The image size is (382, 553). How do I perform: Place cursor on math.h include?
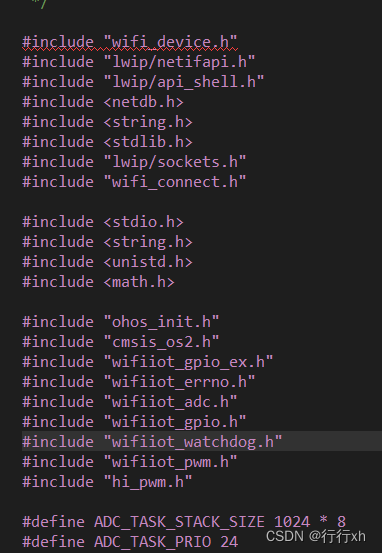point(98,282)
